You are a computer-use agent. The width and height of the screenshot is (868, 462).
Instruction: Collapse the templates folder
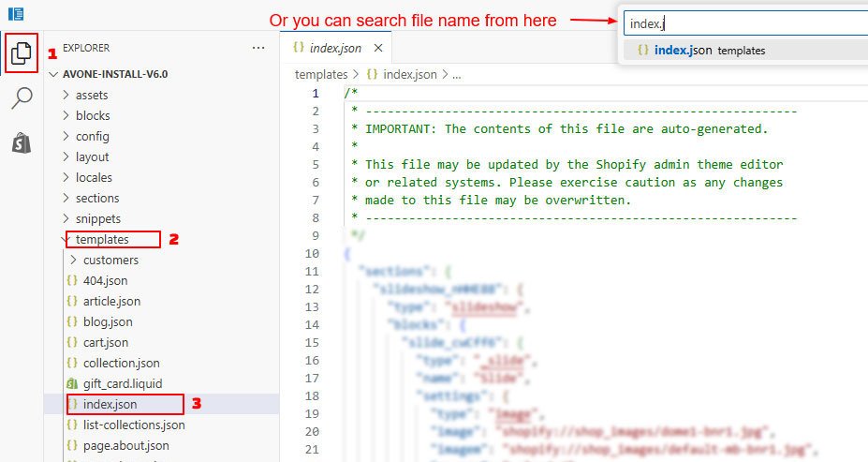pos(102,239)
